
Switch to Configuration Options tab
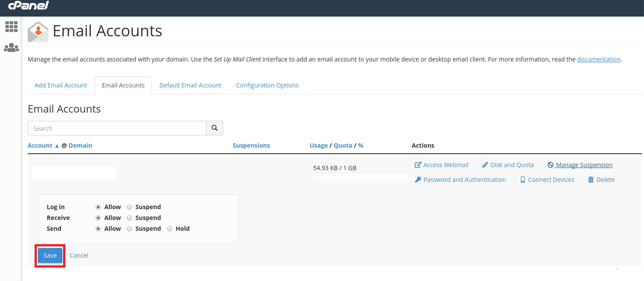pos(267,85)
